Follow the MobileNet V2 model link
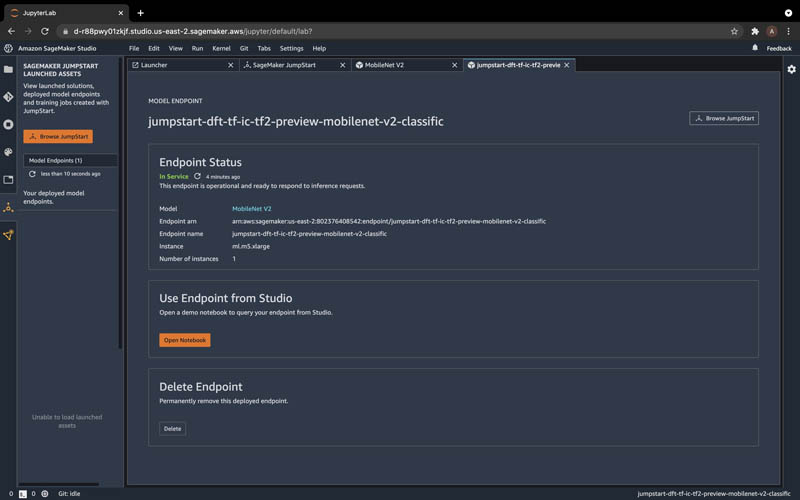The image size is (800, 500). point(252,209)
